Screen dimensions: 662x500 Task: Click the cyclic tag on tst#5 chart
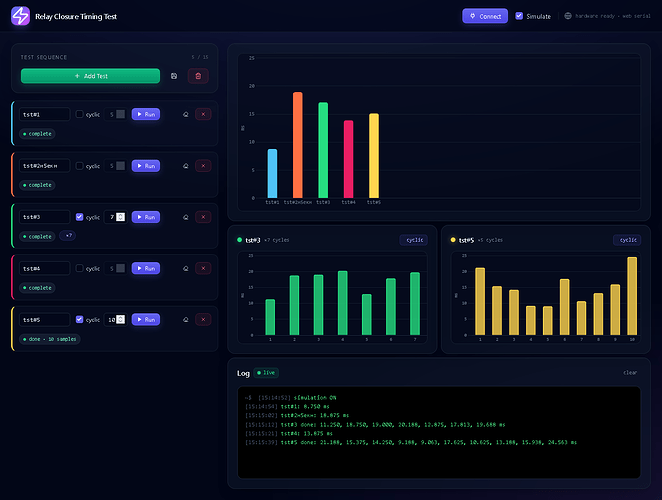coord(627,240)
